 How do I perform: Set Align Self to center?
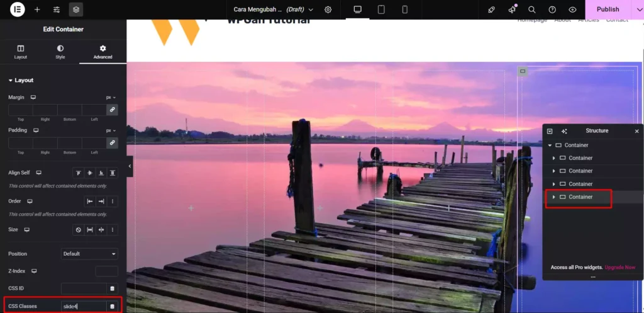pos(89,173)
